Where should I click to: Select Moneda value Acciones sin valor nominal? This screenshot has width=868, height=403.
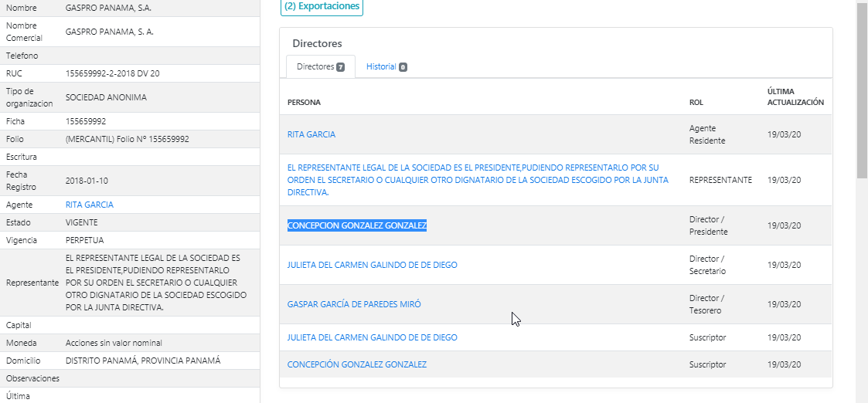coord(114,343)
